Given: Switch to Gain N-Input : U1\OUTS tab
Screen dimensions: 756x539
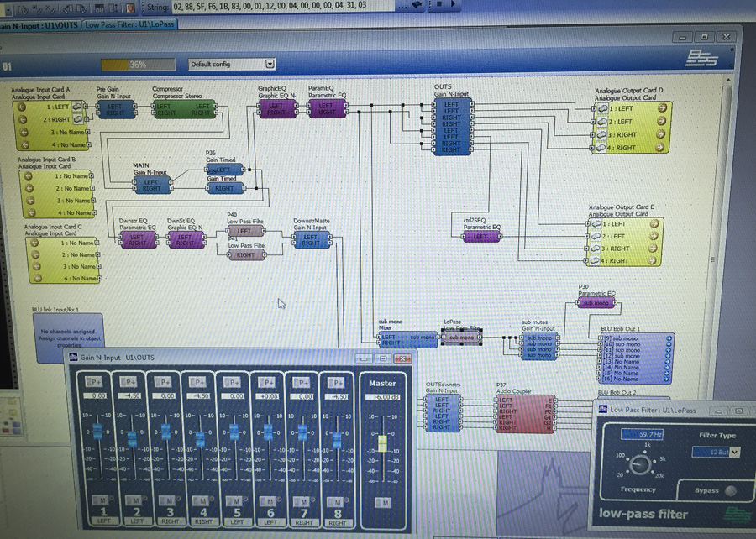Looking at the screenshot, I should 39,25.
